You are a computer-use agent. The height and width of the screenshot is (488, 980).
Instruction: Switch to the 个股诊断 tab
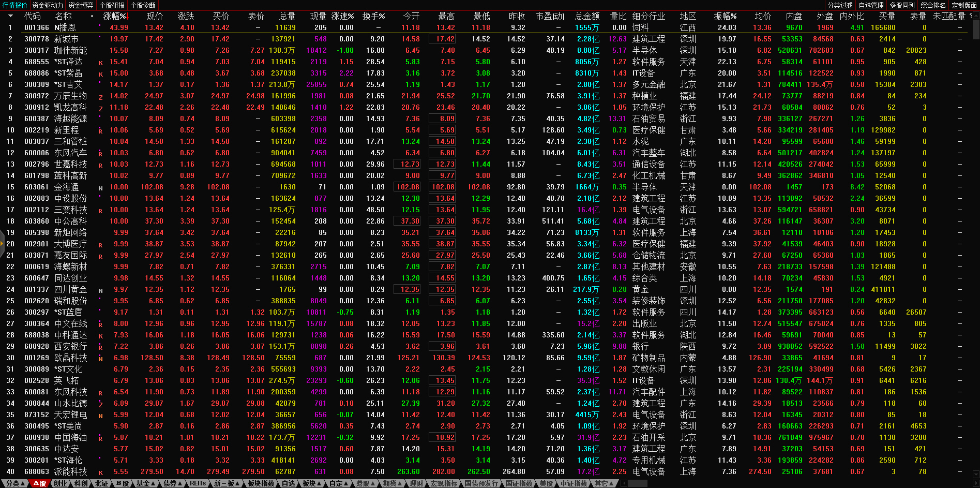pyautogui.click(x=143, y=5)
